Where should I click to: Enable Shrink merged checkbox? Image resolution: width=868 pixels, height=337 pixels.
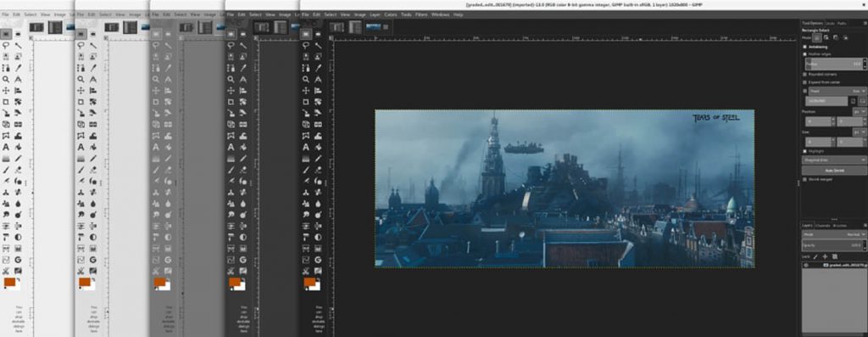point(805,179)
